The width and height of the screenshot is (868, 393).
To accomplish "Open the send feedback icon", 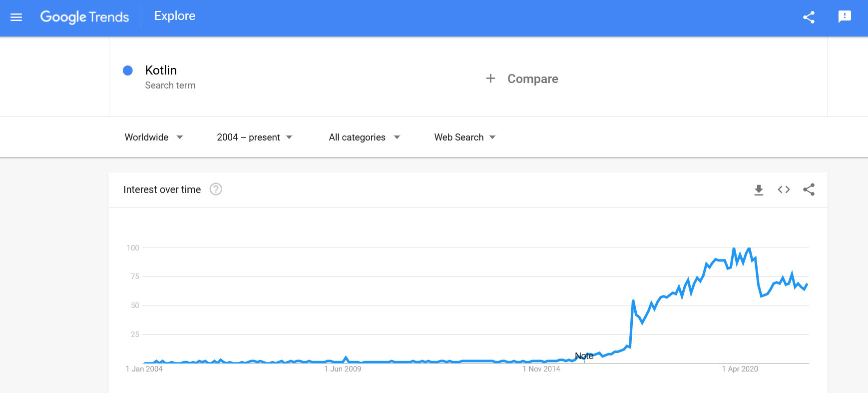I will point(845,17).
